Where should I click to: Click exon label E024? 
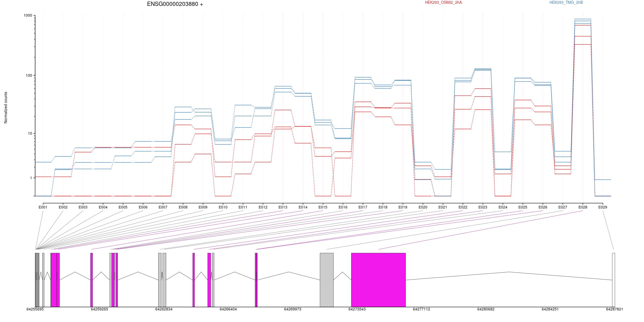pos(503,207)
